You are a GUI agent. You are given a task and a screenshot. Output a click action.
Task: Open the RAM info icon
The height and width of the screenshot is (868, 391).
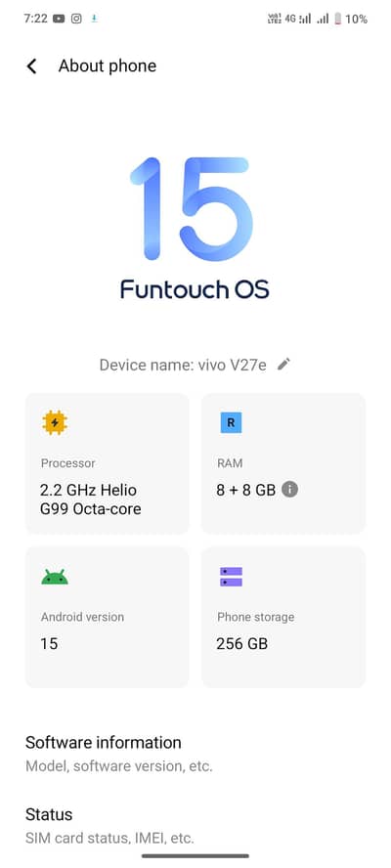pos(289,490)
